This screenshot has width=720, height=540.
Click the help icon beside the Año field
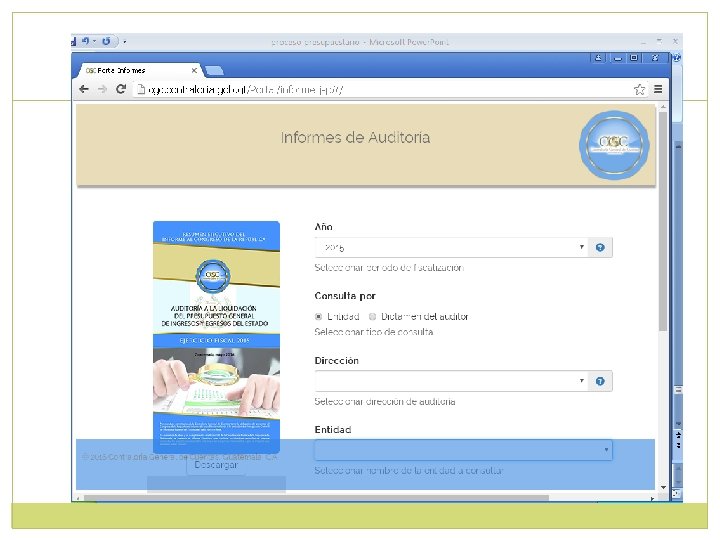600,248
